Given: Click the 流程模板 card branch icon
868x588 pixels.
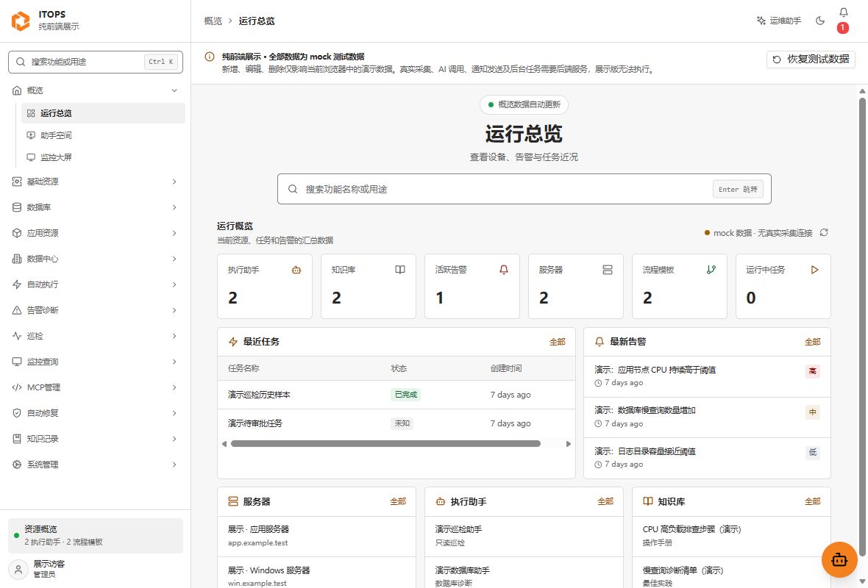Looking at the screenshot, I should point(711,270).
